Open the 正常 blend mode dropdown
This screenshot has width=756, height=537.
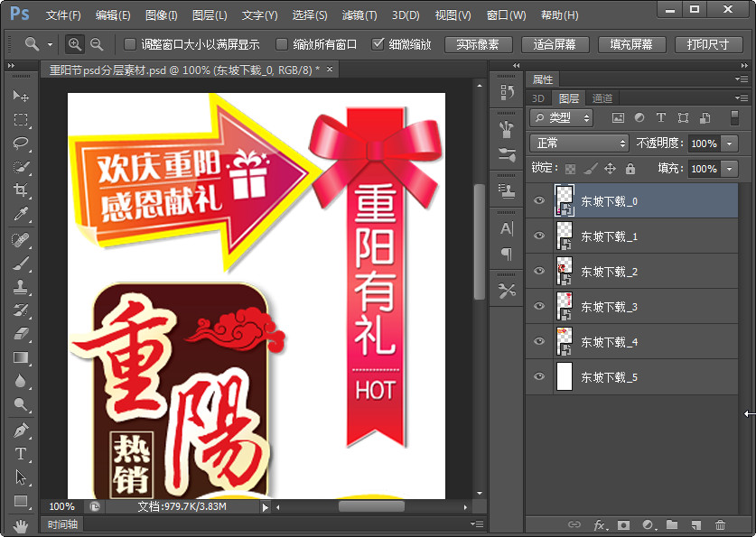pyautogui.click(x=579, y=143)
